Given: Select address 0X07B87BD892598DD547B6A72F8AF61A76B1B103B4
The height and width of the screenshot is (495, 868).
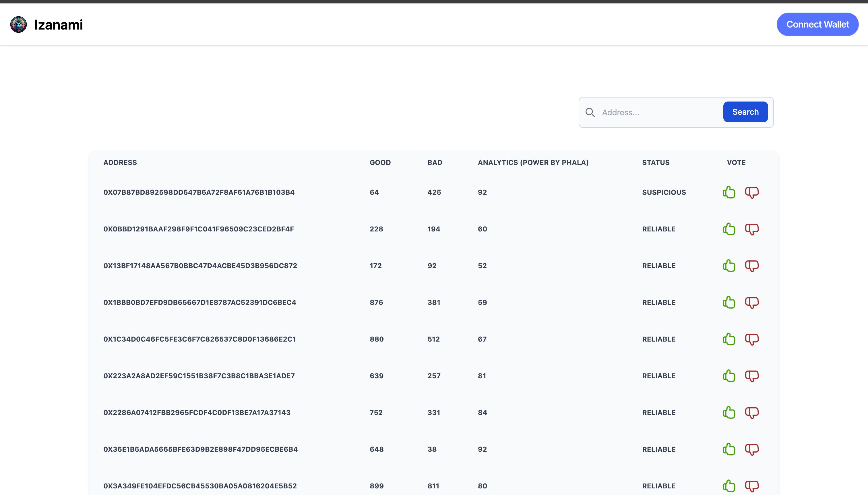Looking at the screenshot, I should (x=199, y=192).
